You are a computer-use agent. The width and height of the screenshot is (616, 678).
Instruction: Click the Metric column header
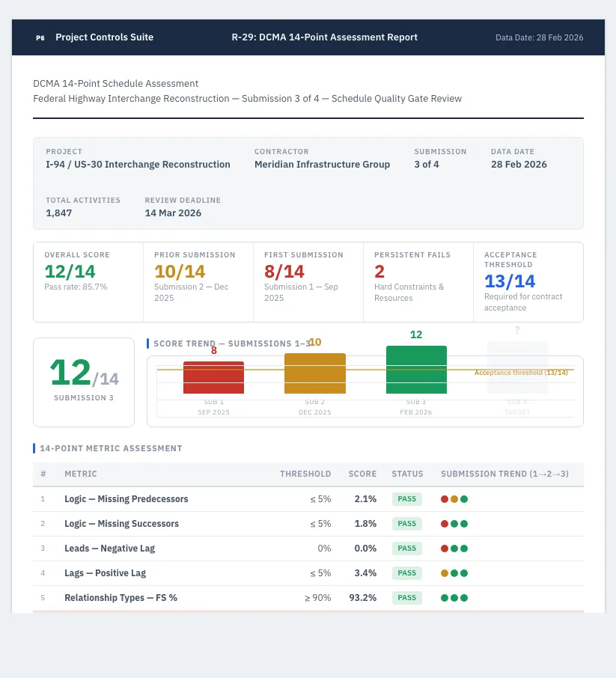click(80, 474)
